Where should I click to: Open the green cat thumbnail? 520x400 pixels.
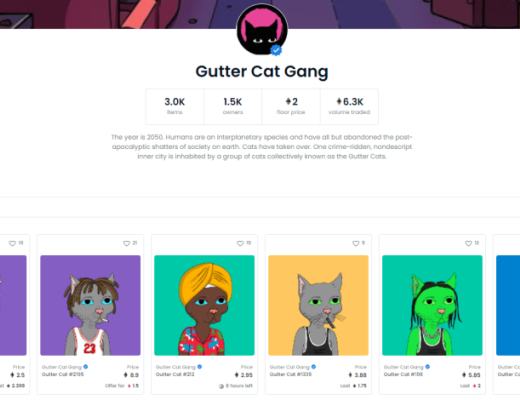pyautogui.click(x=432, y=305)
